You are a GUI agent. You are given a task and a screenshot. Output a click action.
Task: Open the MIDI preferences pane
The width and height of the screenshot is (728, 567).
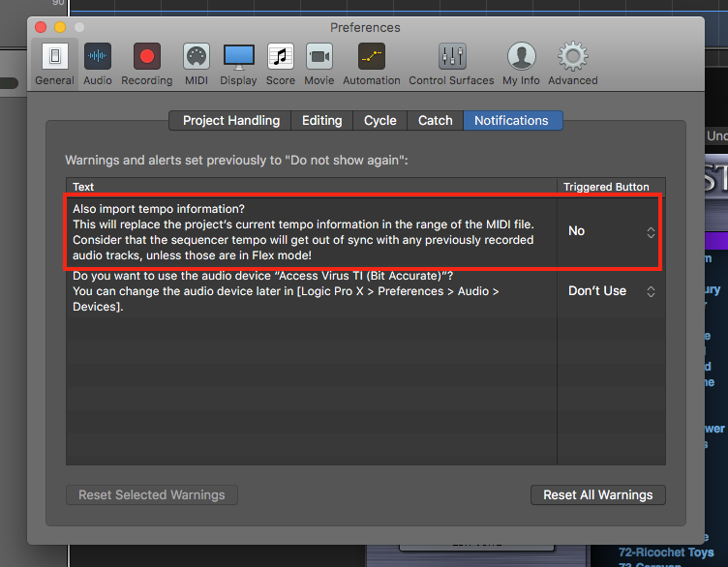197,64
